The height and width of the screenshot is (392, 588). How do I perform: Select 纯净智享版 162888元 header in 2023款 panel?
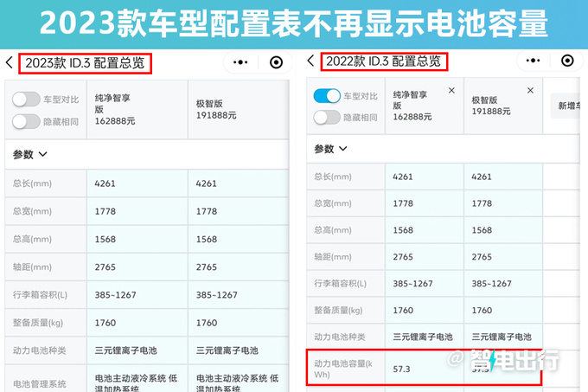coord(137,109)
